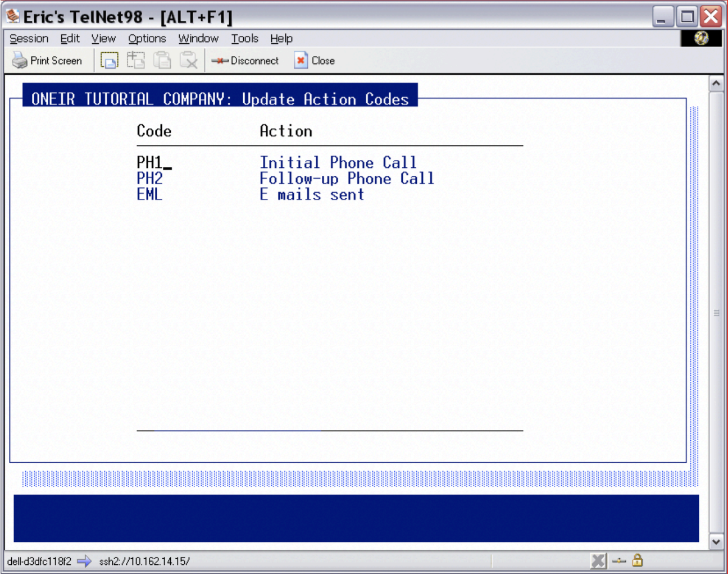Click the TelNet98 title bar application icon

click(x=13, y=16)
